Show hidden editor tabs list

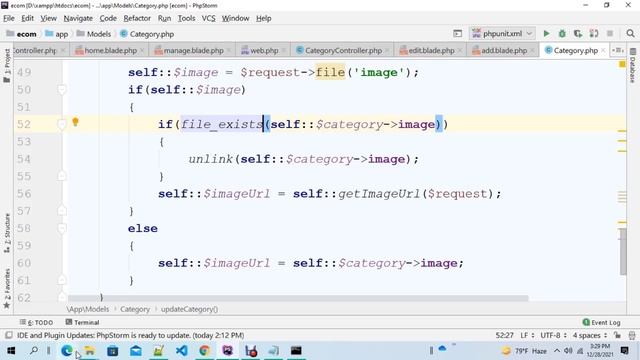(x=618, y=50)
